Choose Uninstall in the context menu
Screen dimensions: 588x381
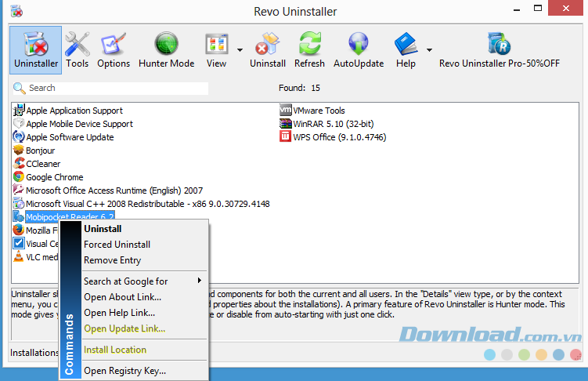pyautogui.click(x=103, y=229)
